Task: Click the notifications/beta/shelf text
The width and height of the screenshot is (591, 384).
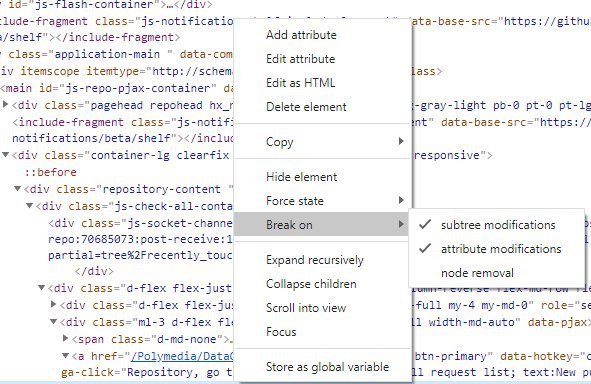Action: pyautogui.click(x=92, y=138)
